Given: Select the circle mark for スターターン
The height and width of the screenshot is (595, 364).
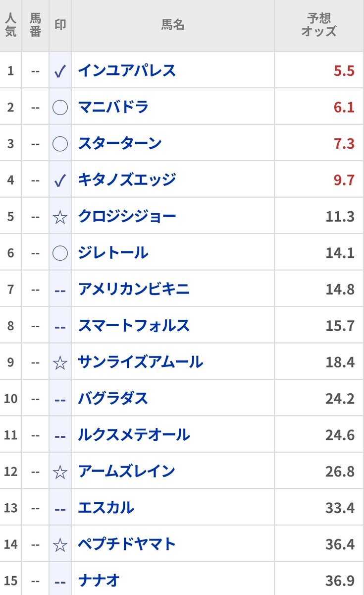Looking at the screenshot, I should (60, 144).
